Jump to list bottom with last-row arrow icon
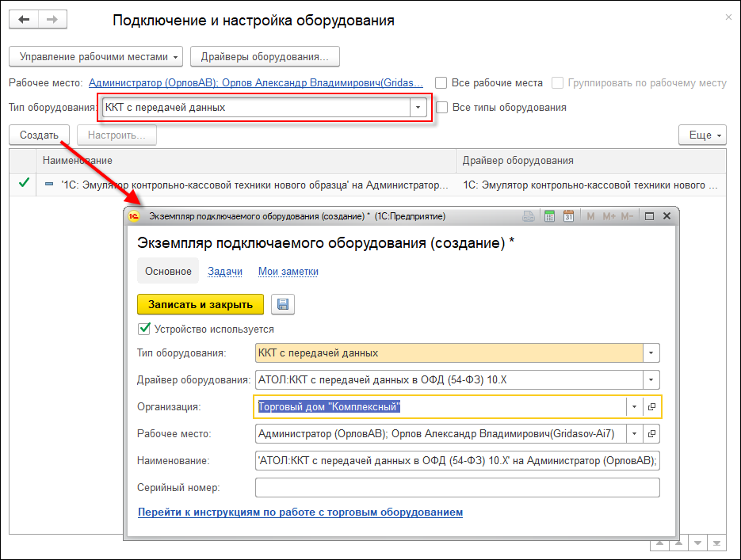The image size is (741, 560). click(716, 543)
